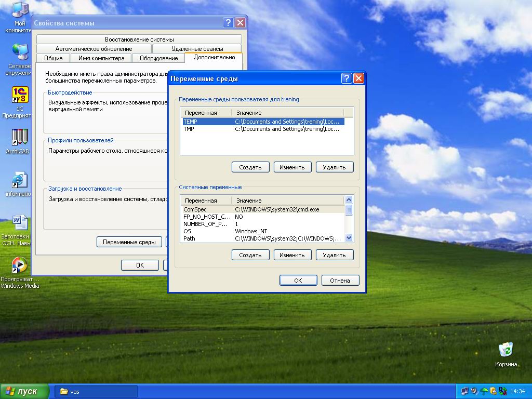Click the Значение column header in Системные переменные
532x399 pixels.
pos(288,201)
